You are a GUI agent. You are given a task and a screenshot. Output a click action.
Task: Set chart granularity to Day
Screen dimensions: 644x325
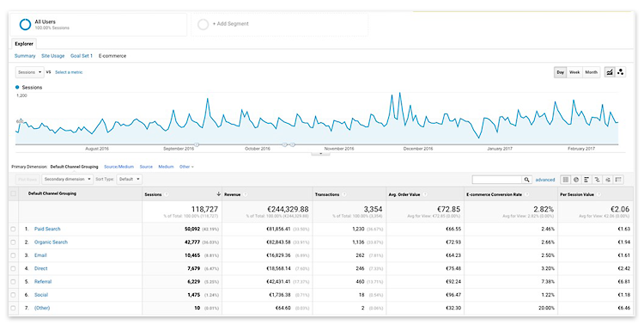560,72
